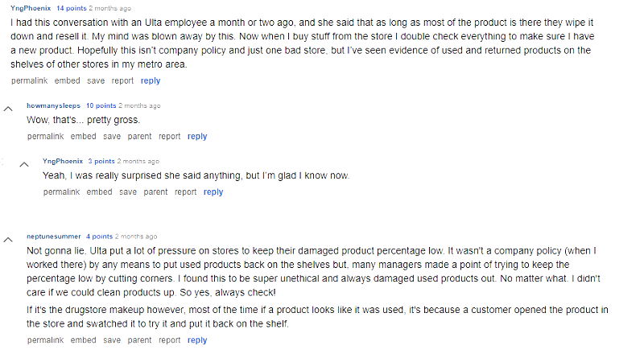
Task: View parent of howmanysleeps comment
Action: (139, 136)
